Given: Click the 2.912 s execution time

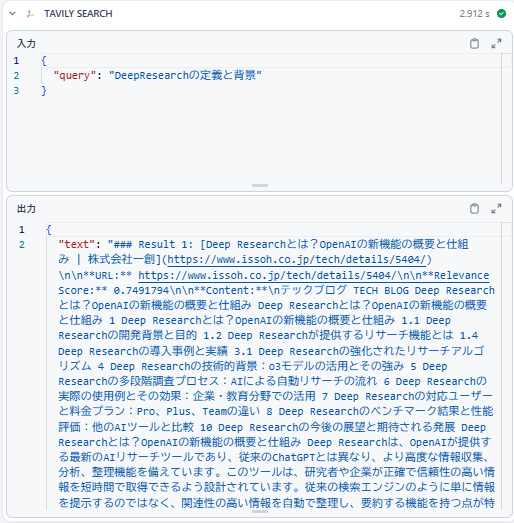Looking at the screenshot, I should (474, 14).
